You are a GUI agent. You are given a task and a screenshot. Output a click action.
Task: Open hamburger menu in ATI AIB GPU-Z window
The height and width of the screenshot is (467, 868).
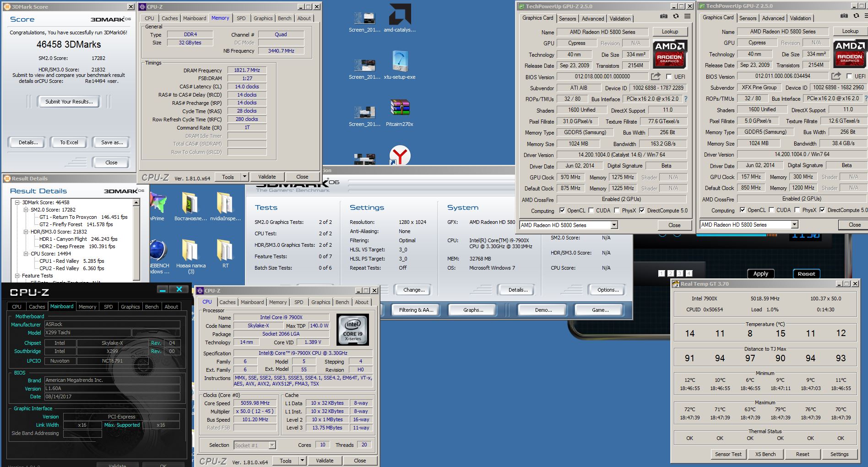(x=687, y=16)
